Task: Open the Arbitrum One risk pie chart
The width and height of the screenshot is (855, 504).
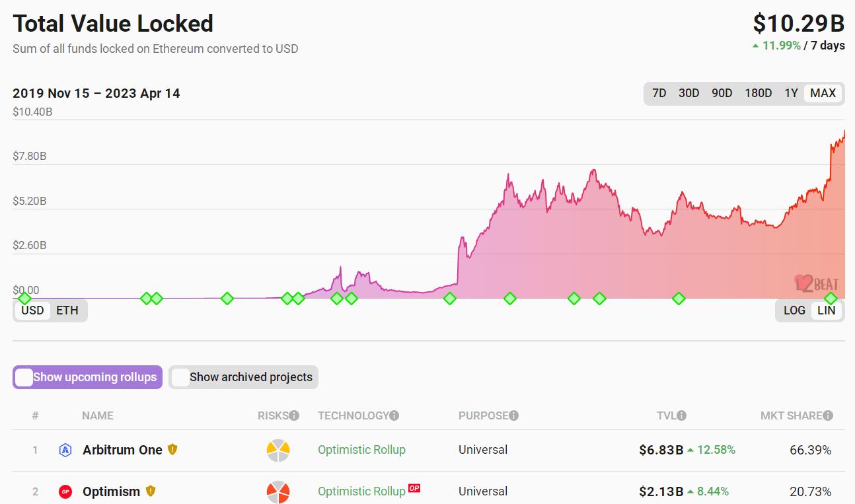Action: tap(278, 450)
